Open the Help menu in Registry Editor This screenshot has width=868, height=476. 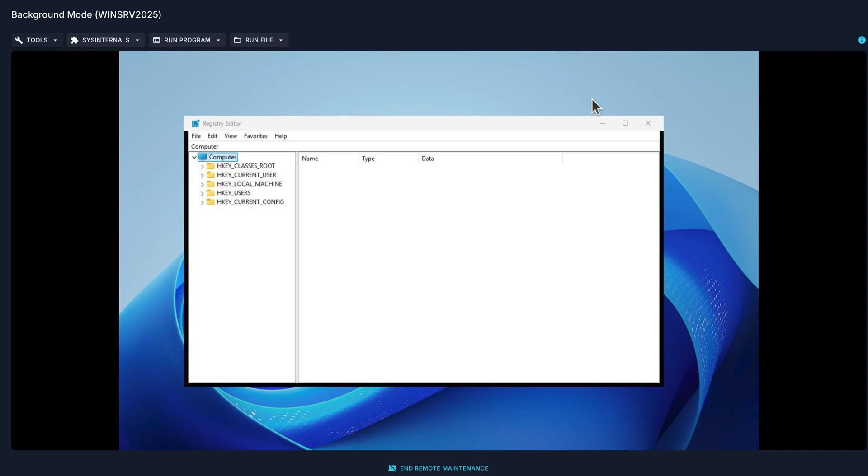point(281,136)
